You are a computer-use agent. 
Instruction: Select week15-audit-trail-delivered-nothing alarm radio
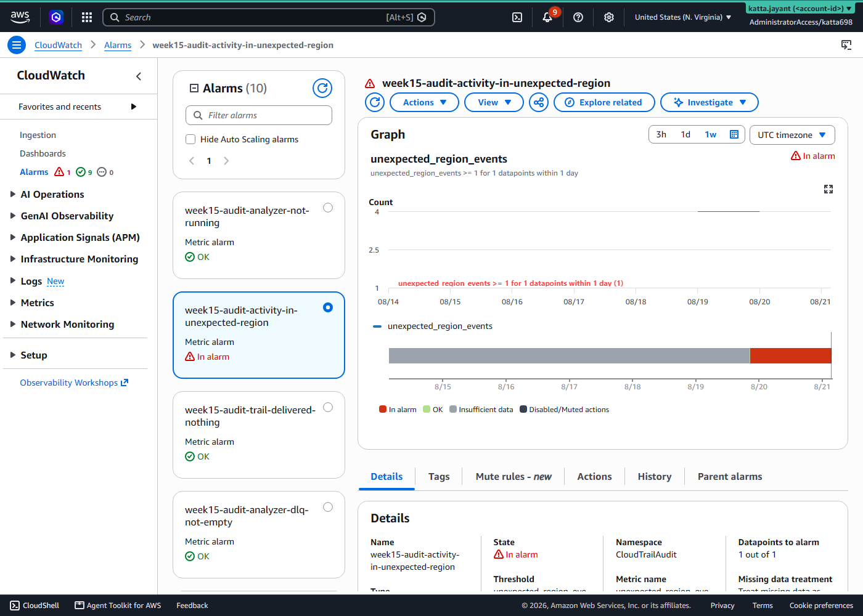pos(328,407)
